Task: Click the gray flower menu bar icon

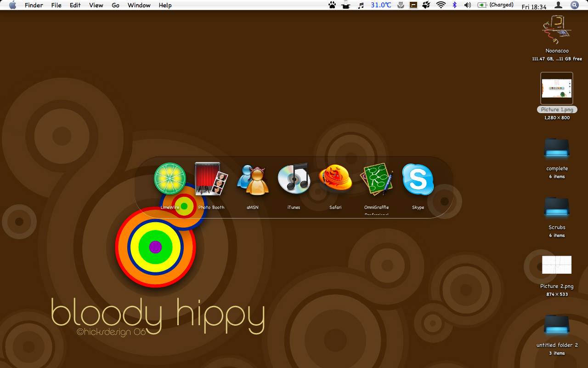Action: 401,5
